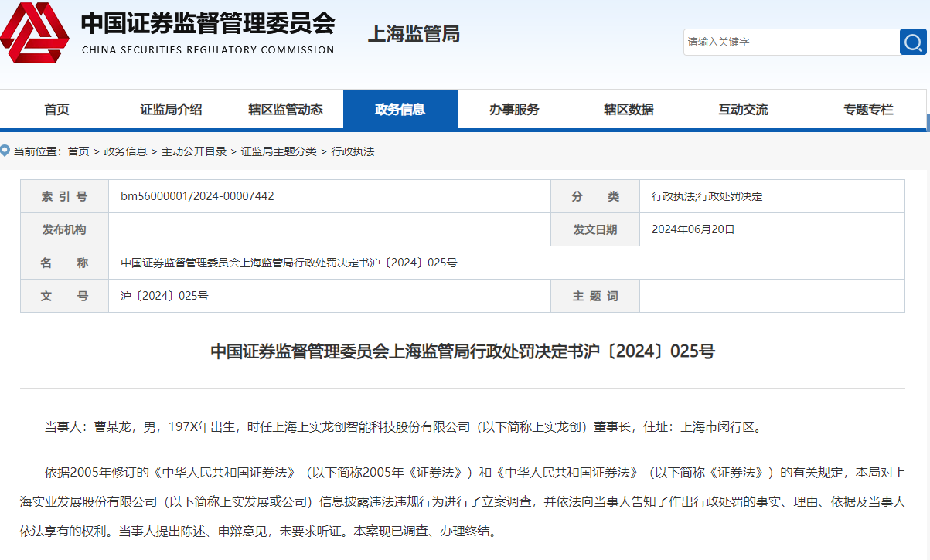Image resolution: width=930 pixels, height=560 pixels.
Task: Follow the 证监局主题分类 breadcrumb link
Action: point(278,151)
